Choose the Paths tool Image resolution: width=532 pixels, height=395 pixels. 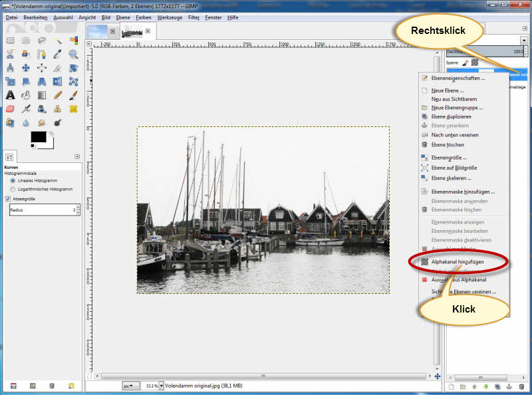[42, 55]
